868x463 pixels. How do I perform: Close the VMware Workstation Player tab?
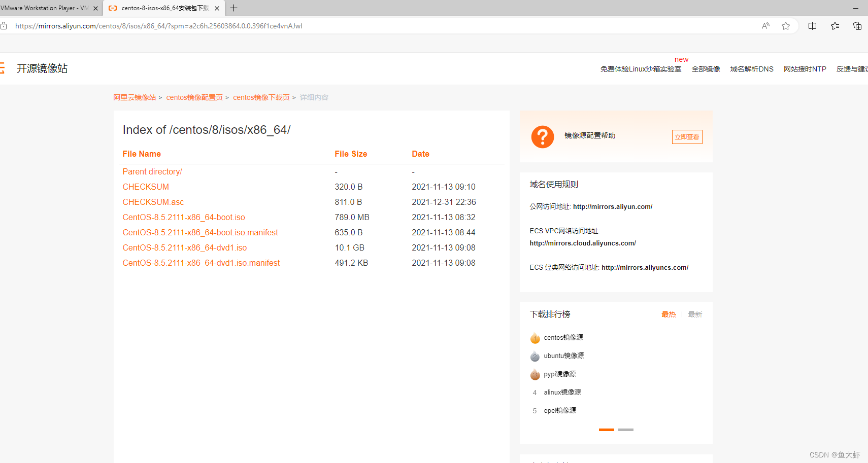tap(95, 8)
